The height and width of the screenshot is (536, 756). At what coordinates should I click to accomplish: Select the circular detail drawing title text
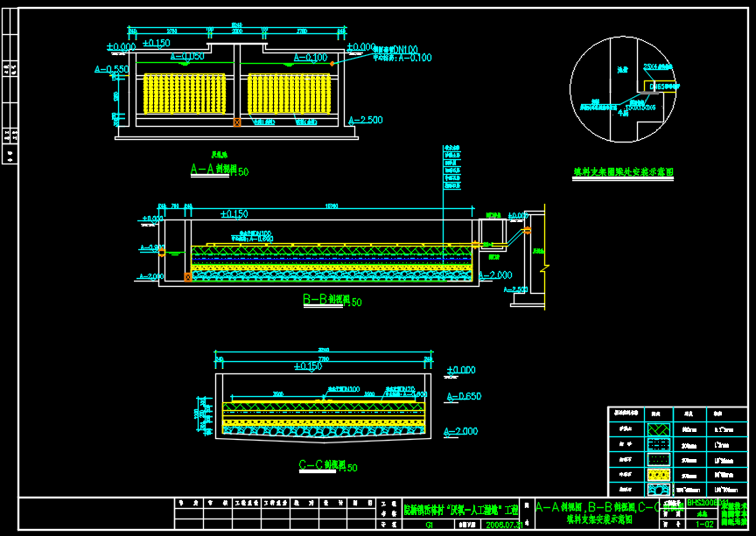(x=623, y=172)
